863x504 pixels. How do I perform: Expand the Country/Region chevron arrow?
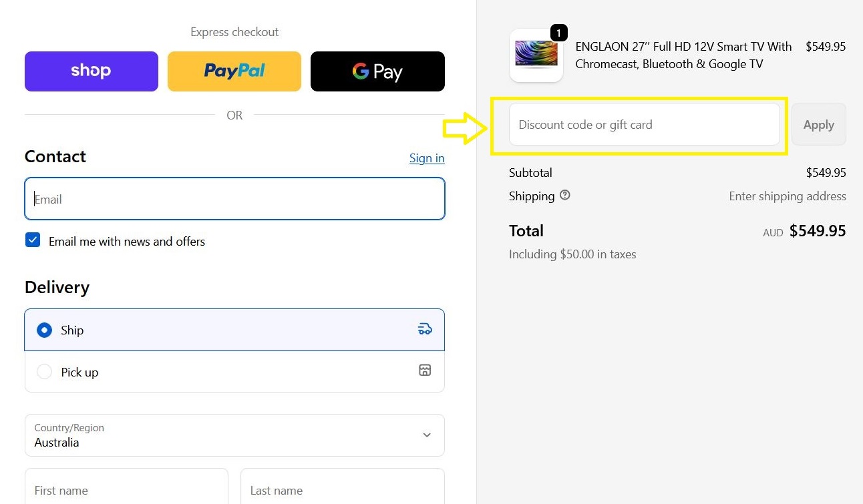[427, 435]
